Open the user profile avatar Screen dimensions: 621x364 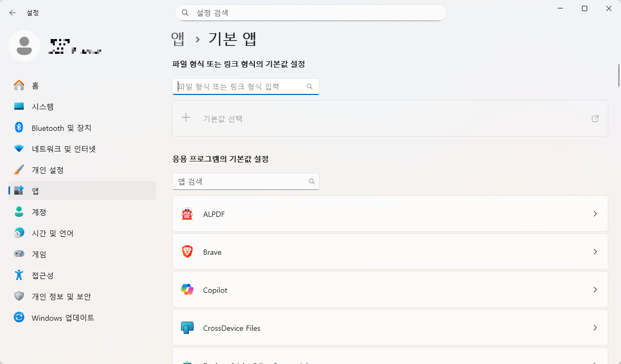pyautogui.click(x=24, y=46)
